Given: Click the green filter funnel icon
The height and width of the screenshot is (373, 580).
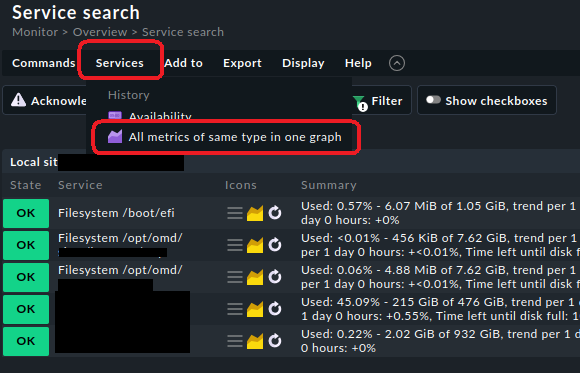Looking at the screenshot, I should click(359, 103).
